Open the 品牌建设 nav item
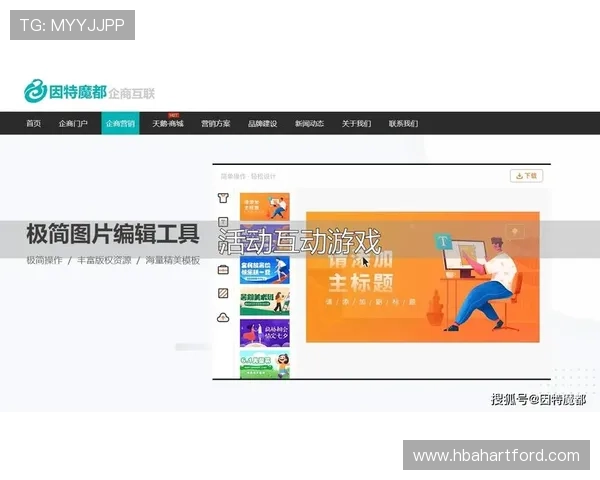The image size is (600, 480). click(262, 123)
